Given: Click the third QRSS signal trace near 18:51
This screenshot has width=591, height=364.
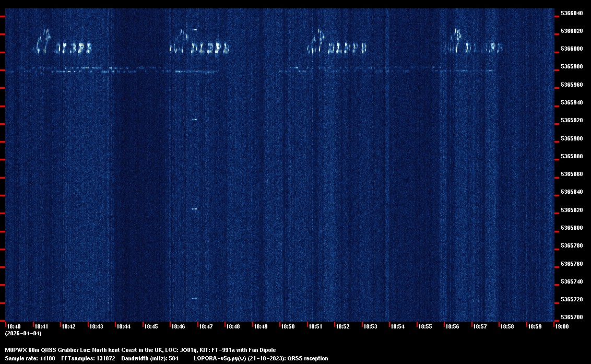Looking at the screenshot, I should pyautogui.click(x=337, y=42).
